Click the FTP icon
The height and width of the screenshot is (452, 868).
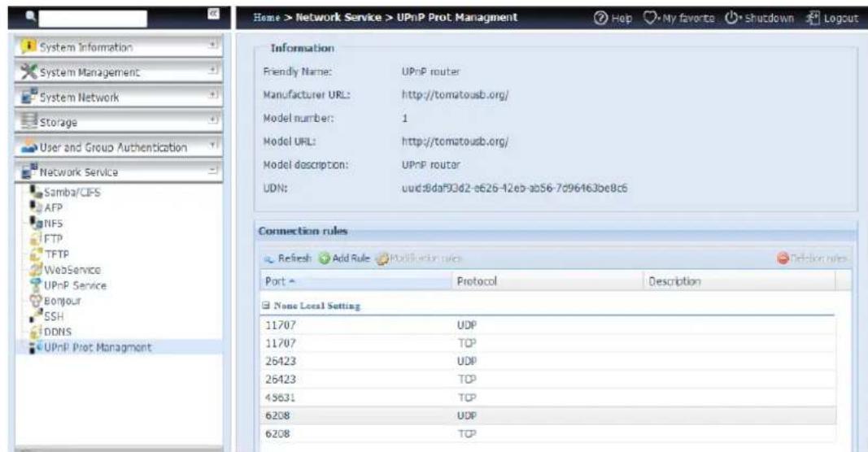pyautogui.click(x=36, y=238)
